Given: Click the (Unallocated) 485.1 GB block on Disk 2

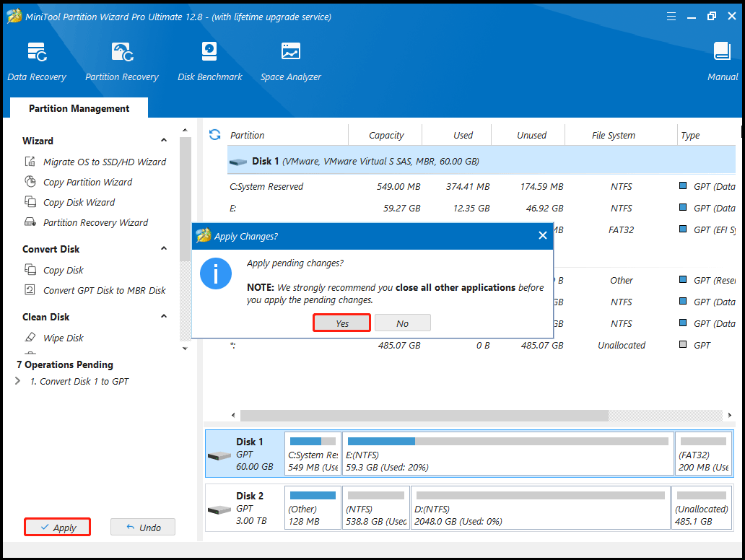Looking at the screenshot, I should point(702,507).
